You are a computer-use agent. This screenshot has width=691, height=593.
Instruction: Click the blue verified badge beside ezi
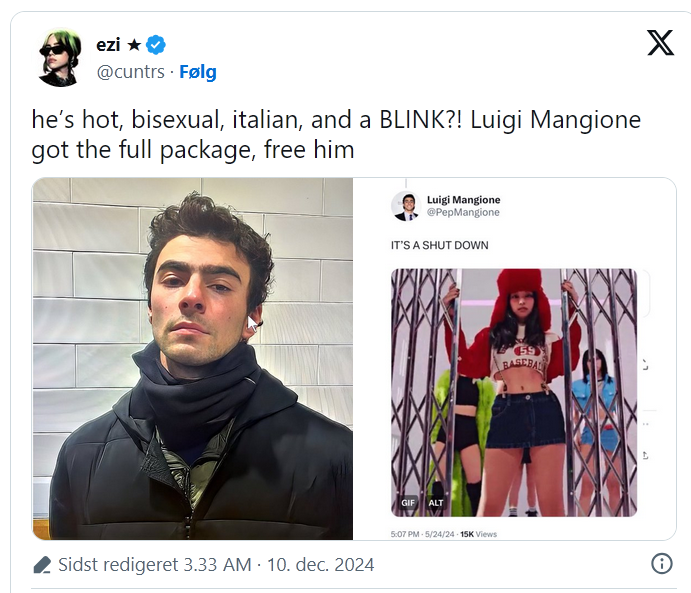(156, 45)
